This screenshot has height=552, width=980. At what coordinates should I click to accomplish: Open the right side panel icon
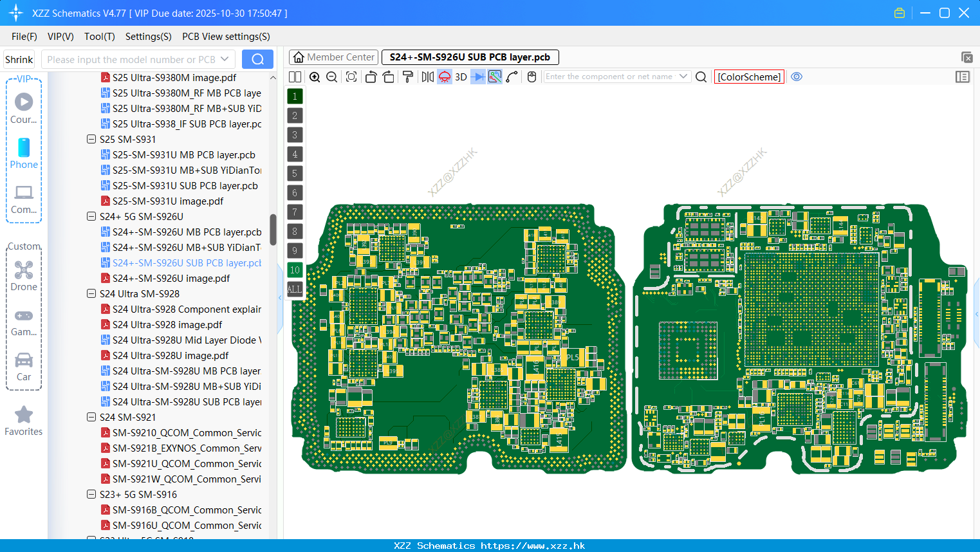tap(963, 77)
